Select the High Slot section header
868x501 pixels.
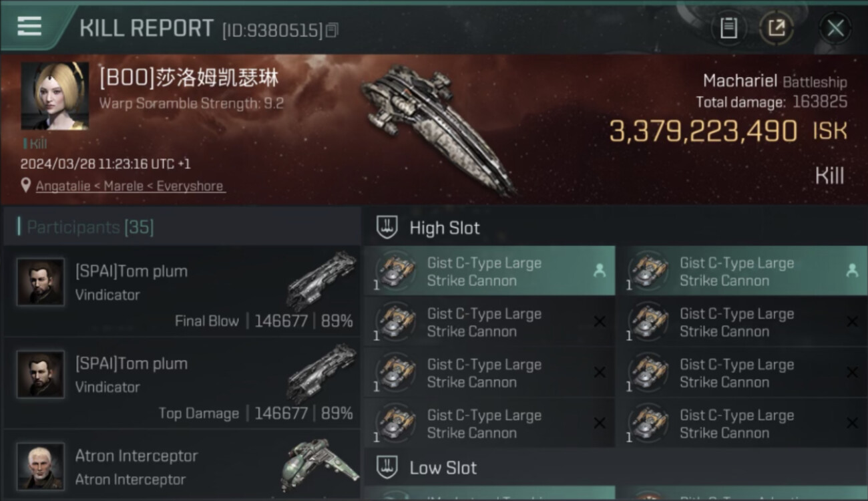tap(615, 227)
